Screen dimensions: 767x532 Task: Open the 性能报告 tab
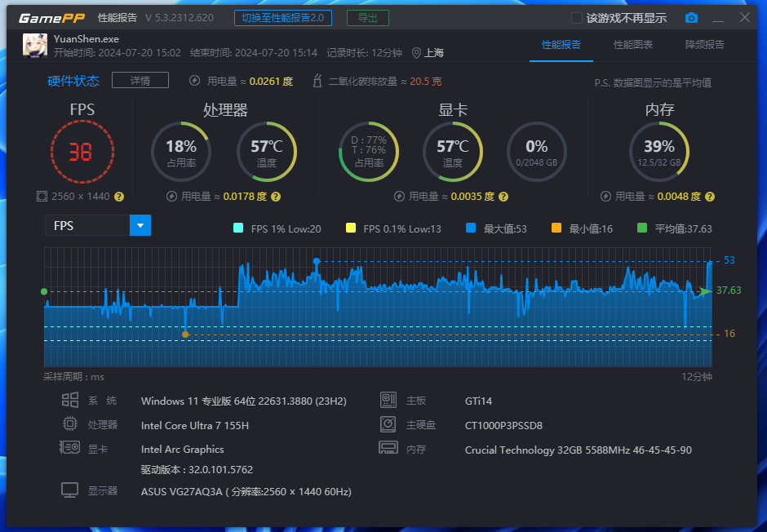561,45
